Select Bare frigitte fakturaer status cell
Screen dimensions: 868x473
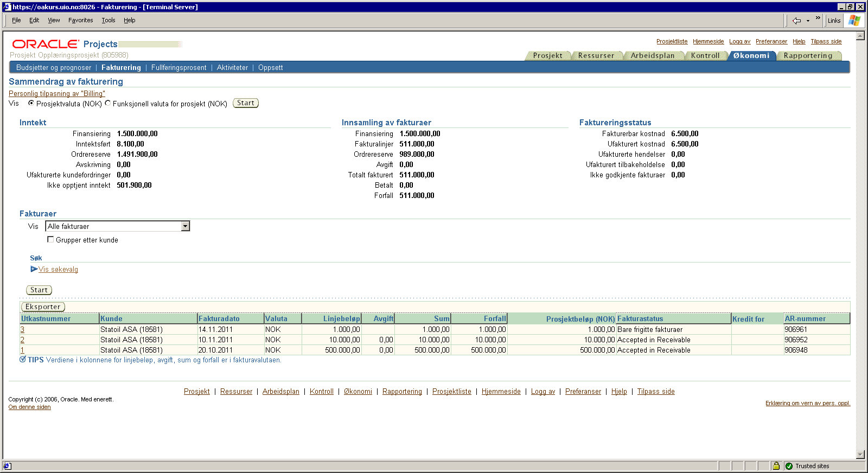point(650,329)
